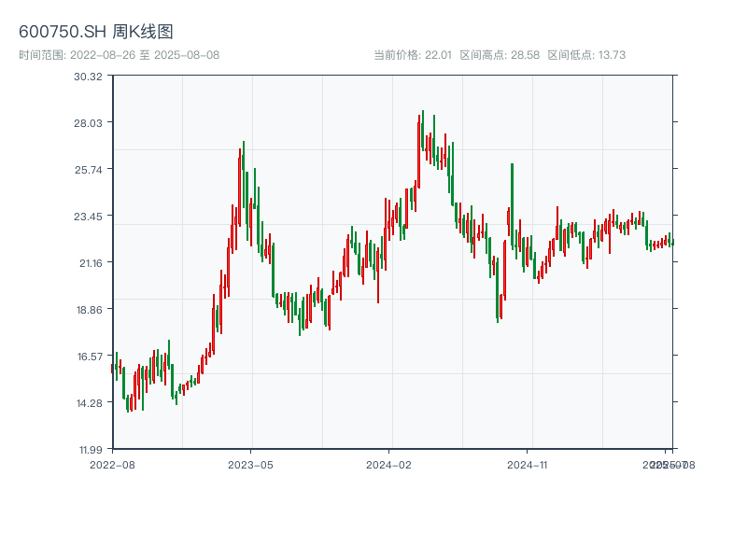Click x-axis label 2023-05
The image size is (747, 560).
[x=250, y=465]
